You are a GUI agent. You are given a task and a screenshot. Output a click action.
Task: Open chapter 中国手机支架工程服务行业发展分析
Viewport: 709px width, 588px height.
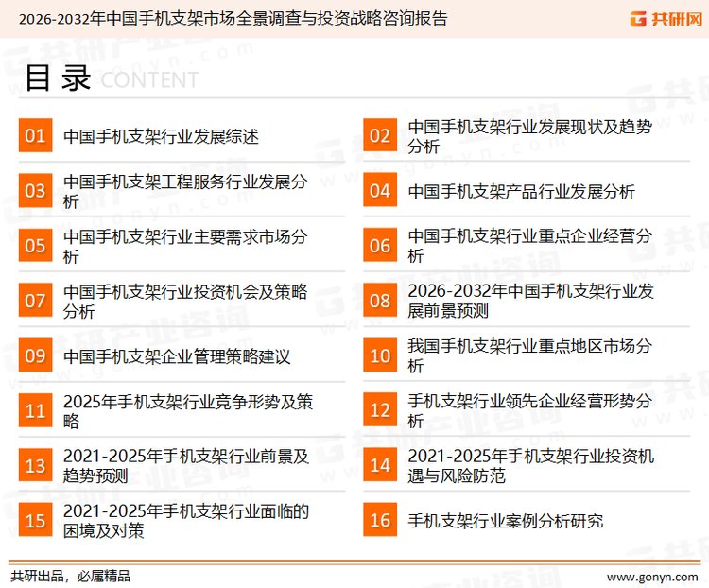coord(185,191)
